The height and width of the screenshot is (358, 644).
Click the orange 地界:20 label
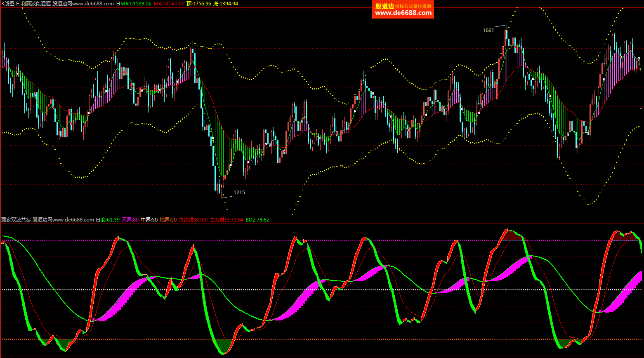tap(168, 220)
